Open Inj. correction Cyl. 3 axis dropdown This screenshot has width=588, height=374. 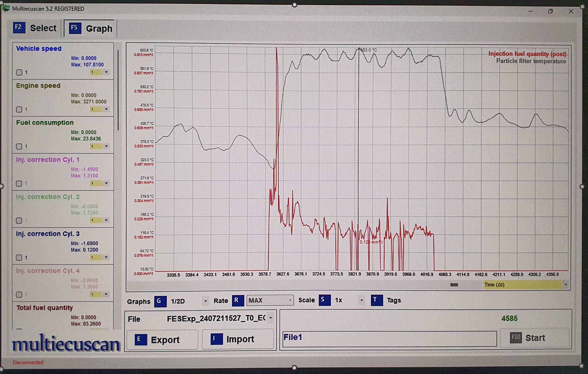pos(106,257)
